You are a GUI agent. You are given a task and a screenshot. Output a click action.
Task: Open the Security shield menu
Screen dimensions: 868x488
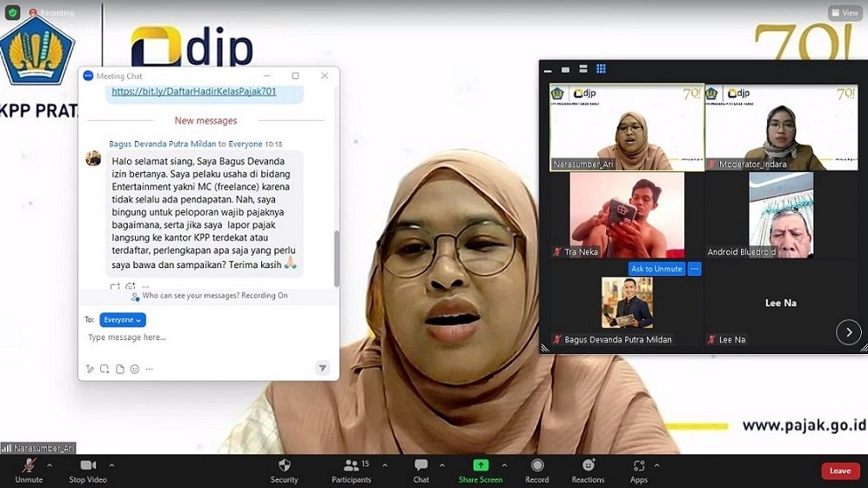point(284,470)
